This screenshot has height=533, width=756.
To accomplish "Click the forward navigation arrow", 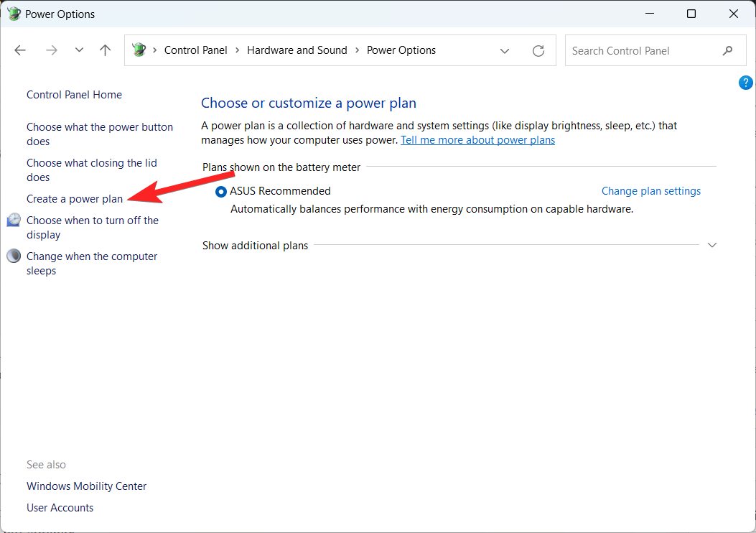I will coord(51,50).
